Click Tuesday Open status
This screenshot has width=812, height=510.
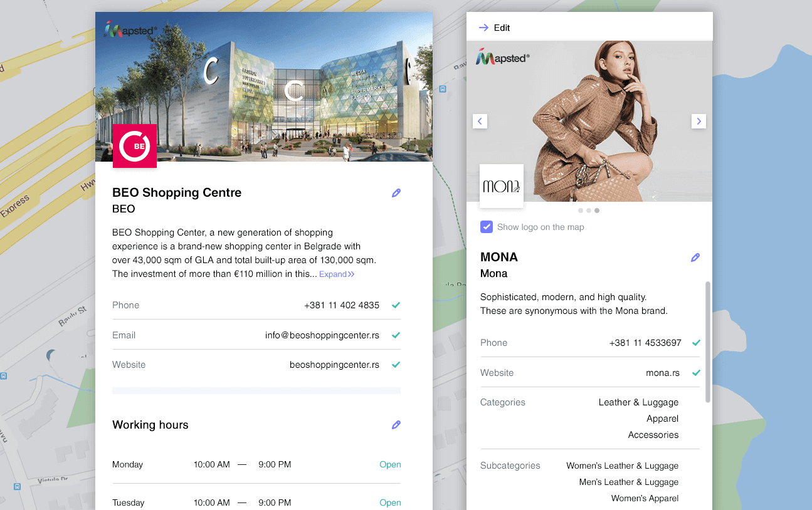coord(390,502)
